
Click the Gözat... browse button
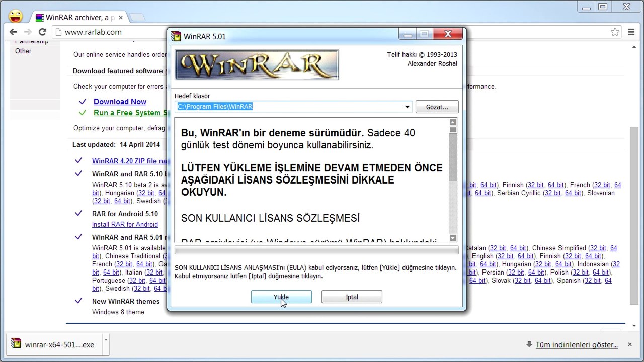437,107
